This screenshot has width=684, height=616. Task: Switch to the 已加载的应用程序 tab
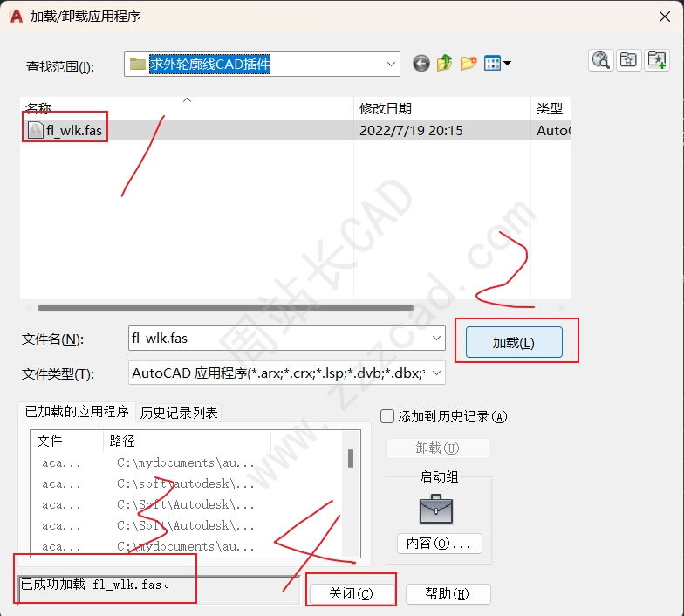(x=77, y=412)
